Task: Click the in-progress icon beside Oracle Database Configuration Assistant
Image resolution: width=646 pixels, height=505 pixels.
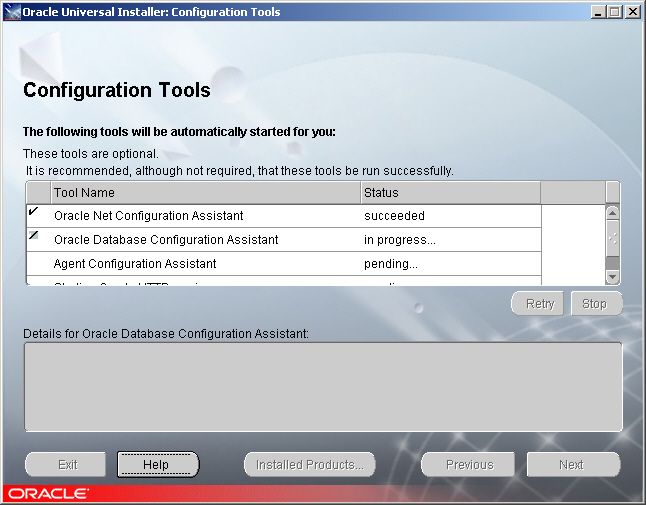Action: pyautogui.click(x=33, y=235)
